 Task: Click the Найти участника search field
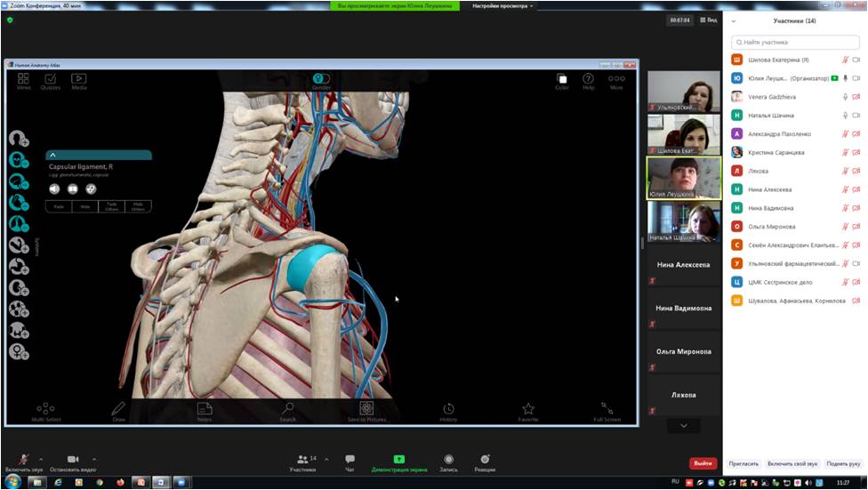click(794, 42)
